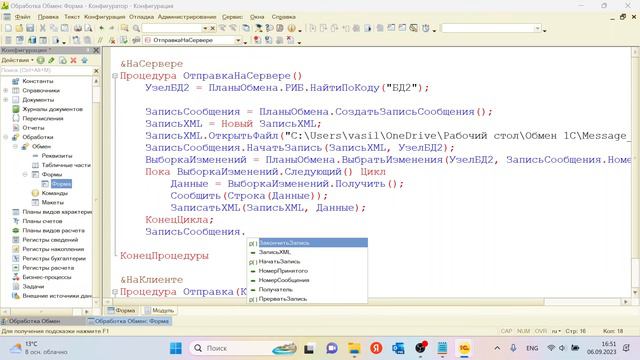This screenshot has height=360, width=640.
Task: Collapse the Обмен tree node
Action: pyautogui.click(x=16, y=146)
